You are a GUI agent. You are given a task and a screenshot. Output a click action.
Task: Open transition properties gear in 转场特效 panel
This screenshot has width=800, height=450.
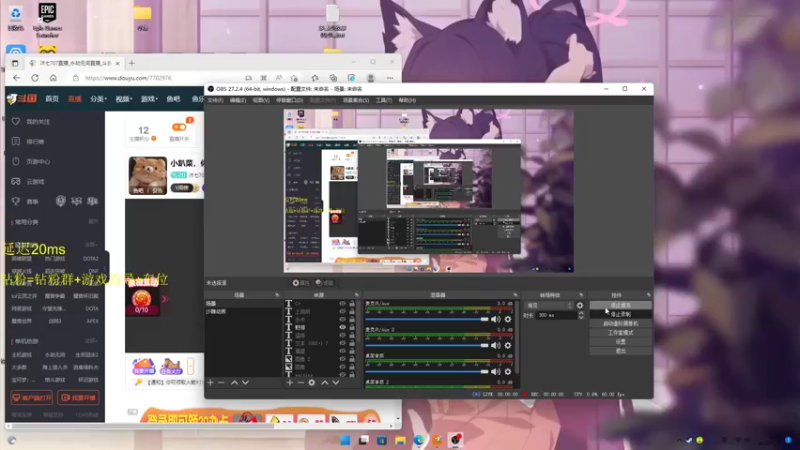click(580, 306)
